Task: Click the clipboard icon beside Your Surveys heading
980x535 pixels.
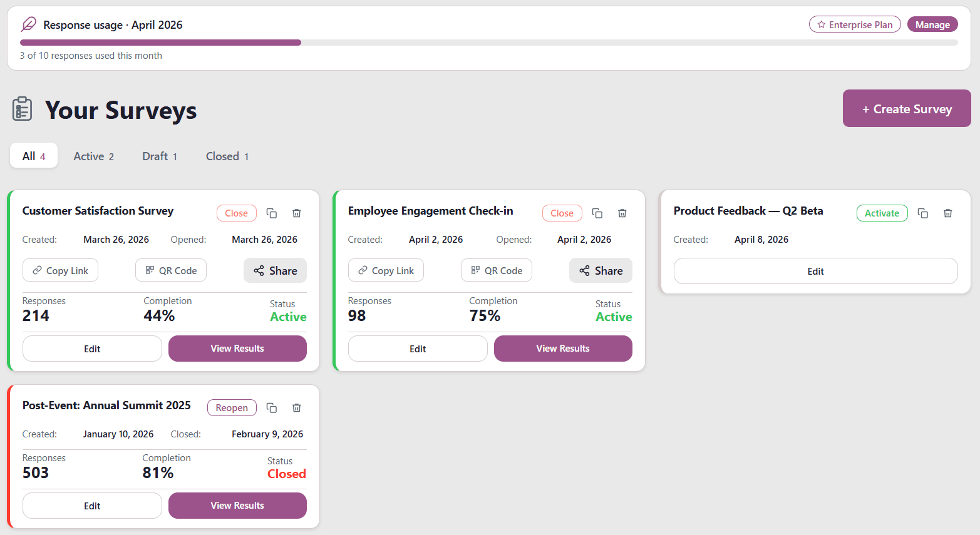Action: [x=22, y=108]
